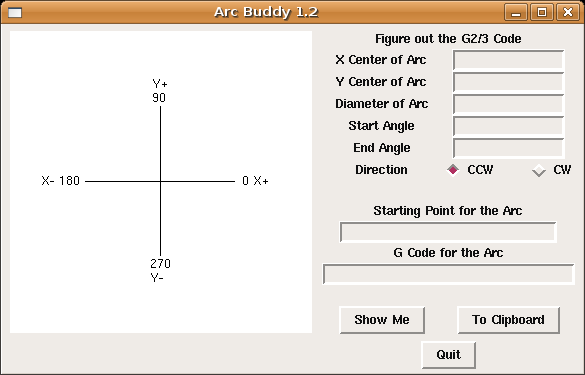Click the 0 X+ axis label
The image size is (585, 375).
pyautogui.click(x=255, y=181)
